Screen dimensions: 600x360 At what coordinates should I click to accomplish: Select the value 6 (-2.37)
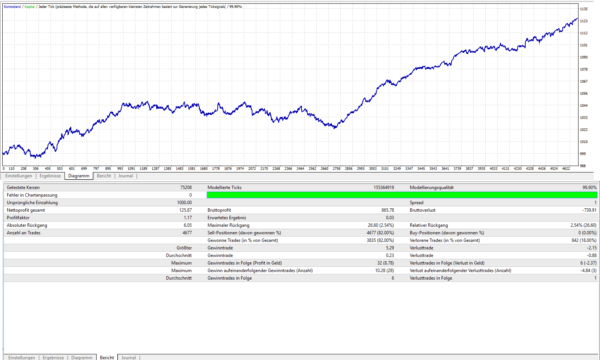click(x=588, y=263)
